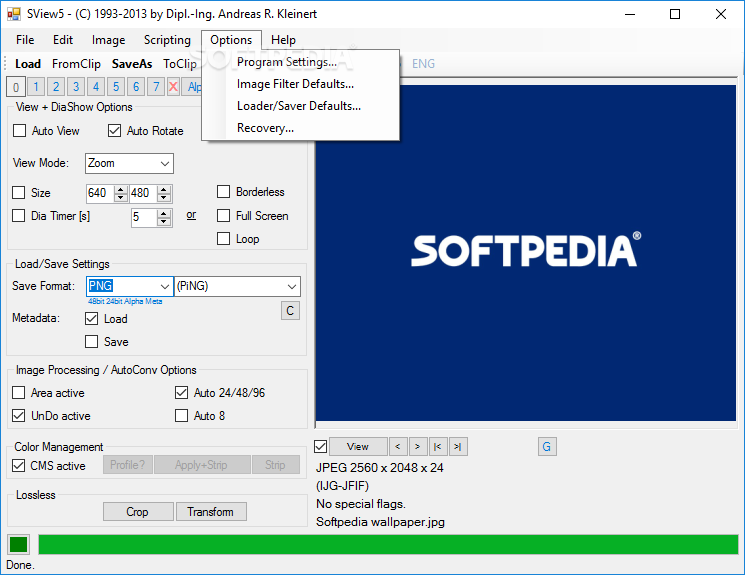The image size is (745, 575).
Task: Select image slot 2 button
Action: (x=56, y=87)
